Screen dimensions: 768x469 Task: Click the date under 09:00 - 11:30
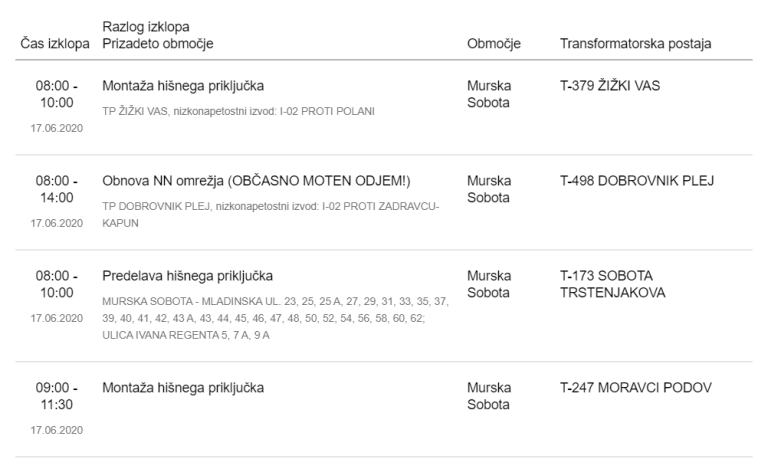coord(56,430)
